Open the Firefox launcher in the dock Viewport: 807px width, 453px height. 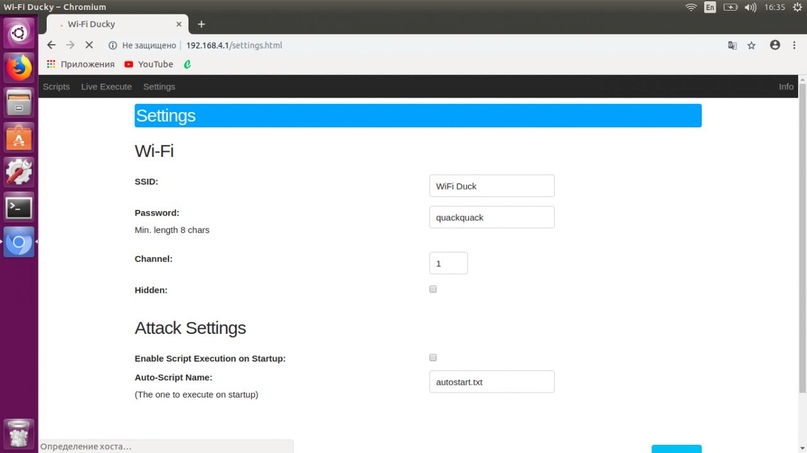[x=19, y=68]
